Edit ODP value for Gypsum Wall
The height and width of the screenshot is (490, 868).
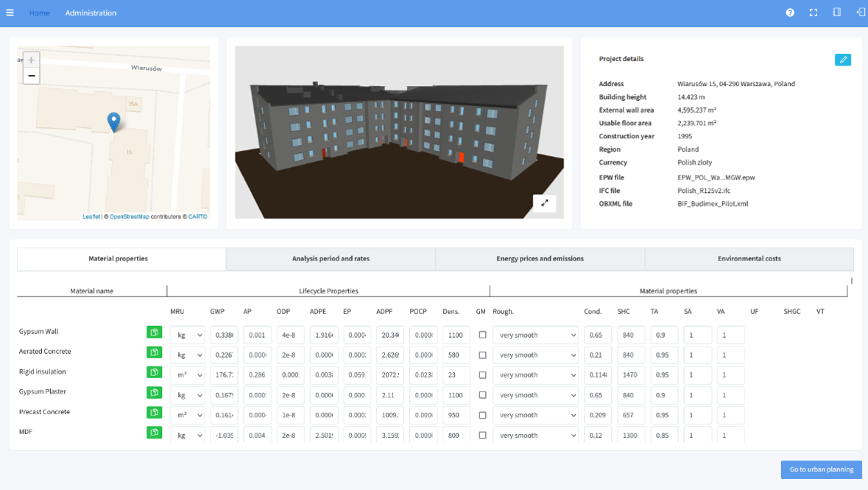click(x=291, y=335)
